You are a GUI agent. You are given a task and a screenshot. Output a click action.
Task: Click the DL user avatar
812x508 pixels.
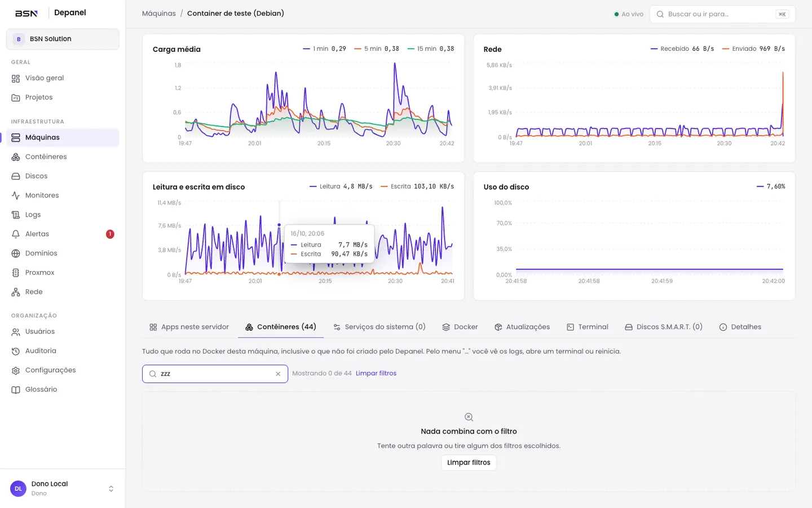pos(18,489)
